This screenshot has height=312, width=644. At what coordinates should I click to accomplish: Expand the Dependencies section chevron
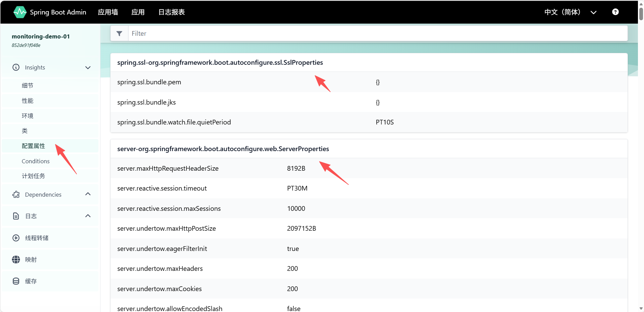(88, 194)
